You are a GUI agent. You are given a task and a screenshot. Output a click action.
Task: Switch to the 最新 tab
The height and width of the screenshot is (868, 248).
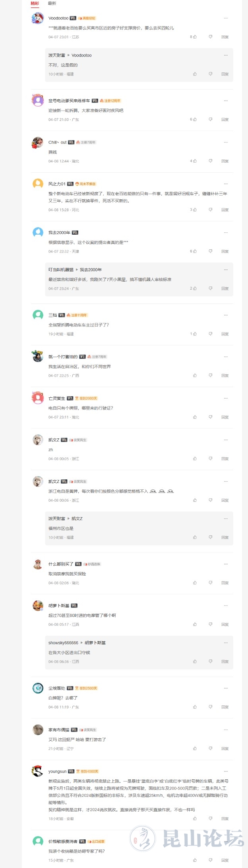(52, 4)
